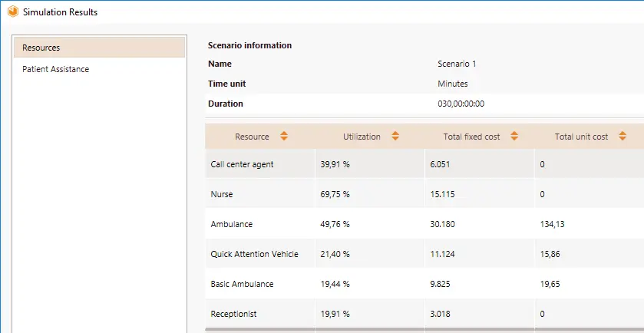Click the Time unit field label

point(226,84)
